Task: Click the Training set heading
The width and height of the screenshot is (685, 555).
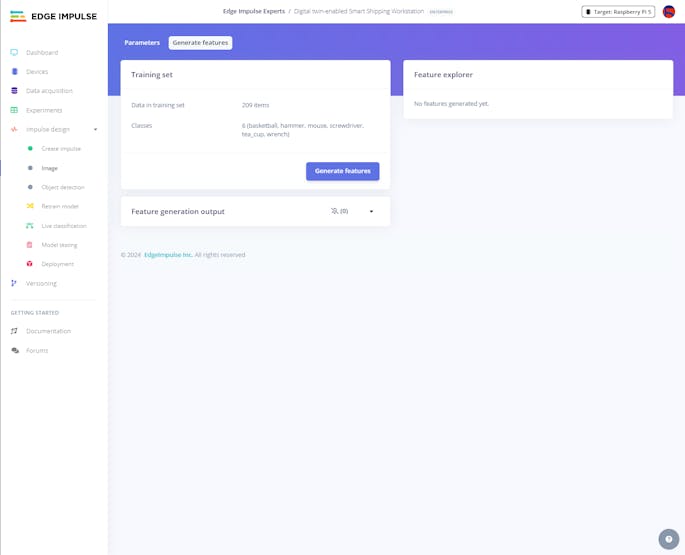Action: tap(152, 75)
